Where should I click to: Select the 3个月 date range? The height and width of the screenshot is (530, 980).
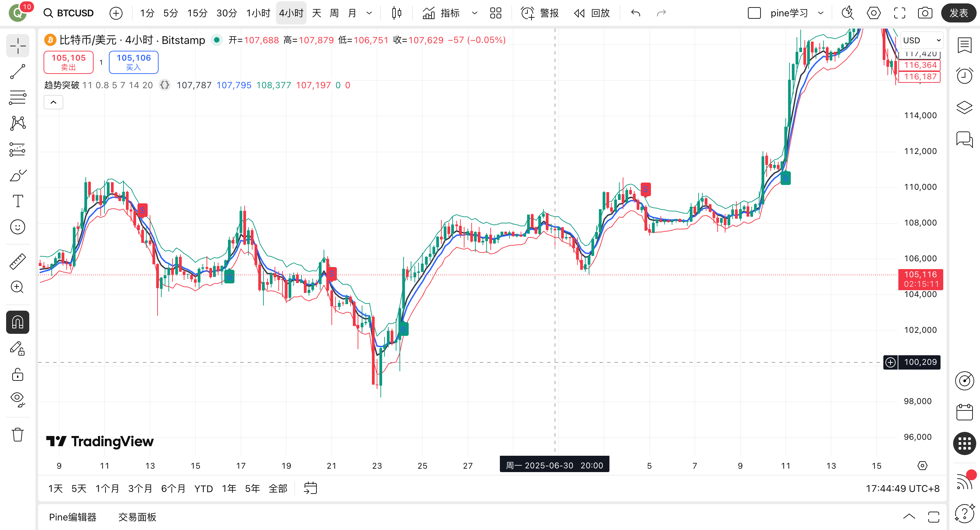coord(140,488)
